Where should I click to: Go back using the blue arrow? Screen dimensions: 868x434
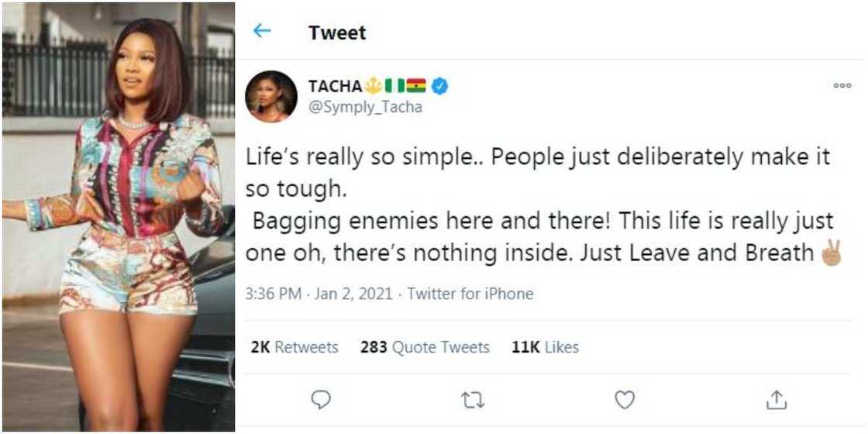[x=262, y=31]
